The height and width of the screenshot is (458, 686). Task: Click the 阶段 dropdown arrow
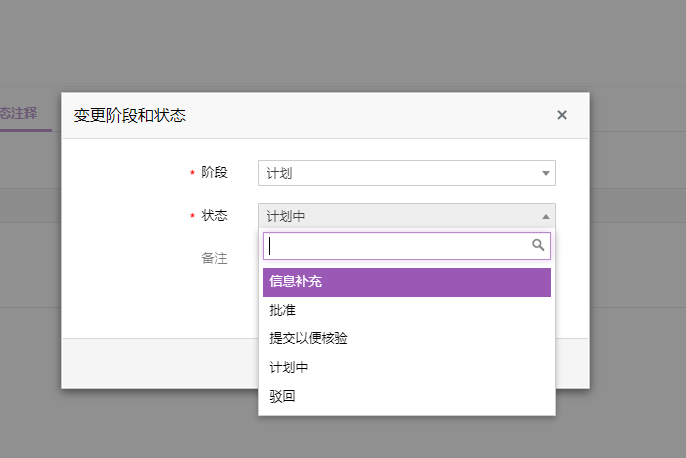click(x=545, y=173)
